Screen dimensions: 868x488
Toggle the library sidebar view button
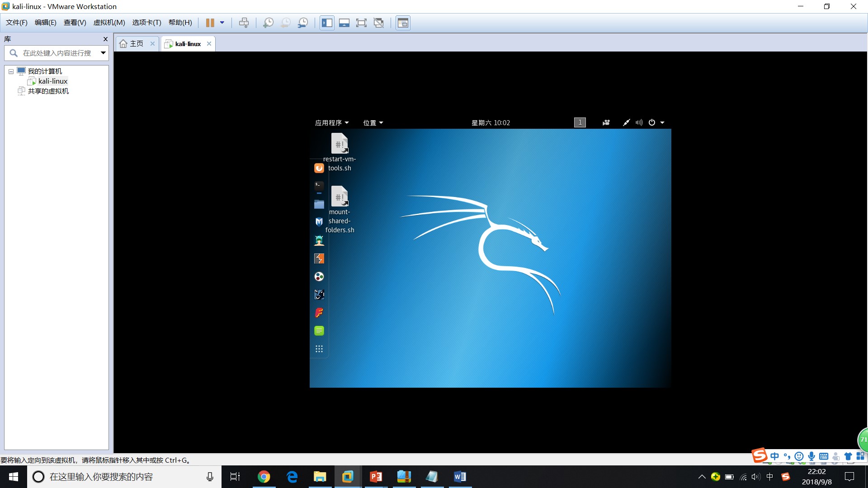click(x=327, y=23)
